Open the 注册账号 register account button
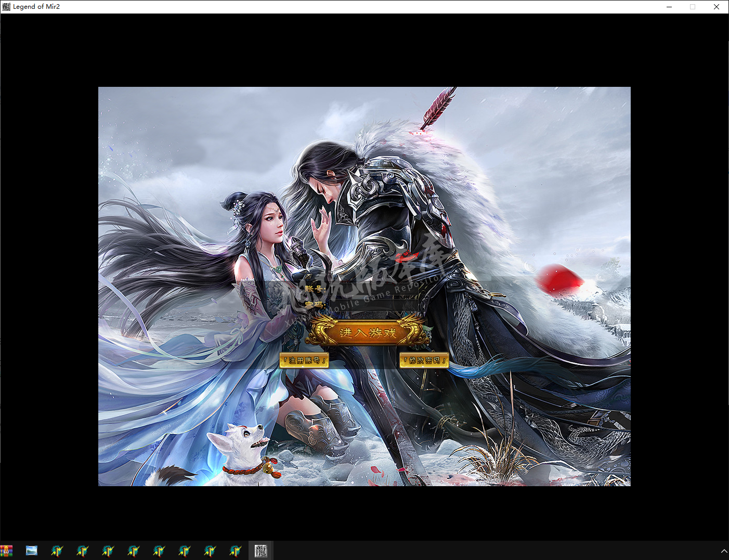 click(304, 360)
